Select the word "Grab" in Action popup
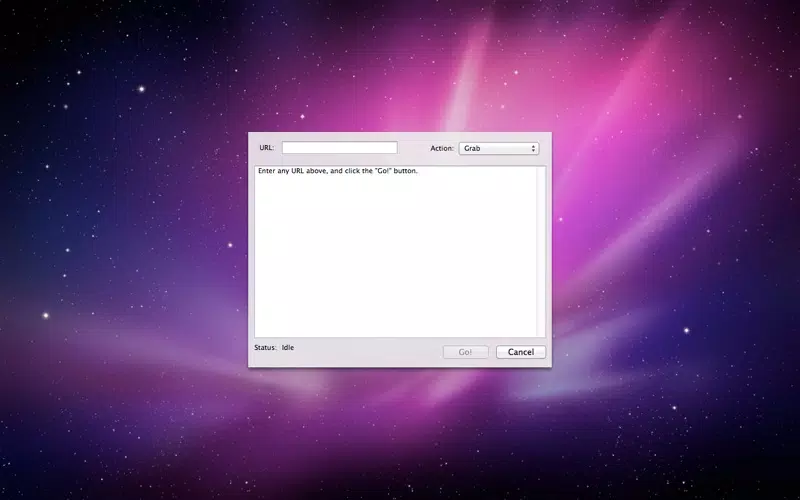Viewport: 800px width, 500px height. (473, 148)
